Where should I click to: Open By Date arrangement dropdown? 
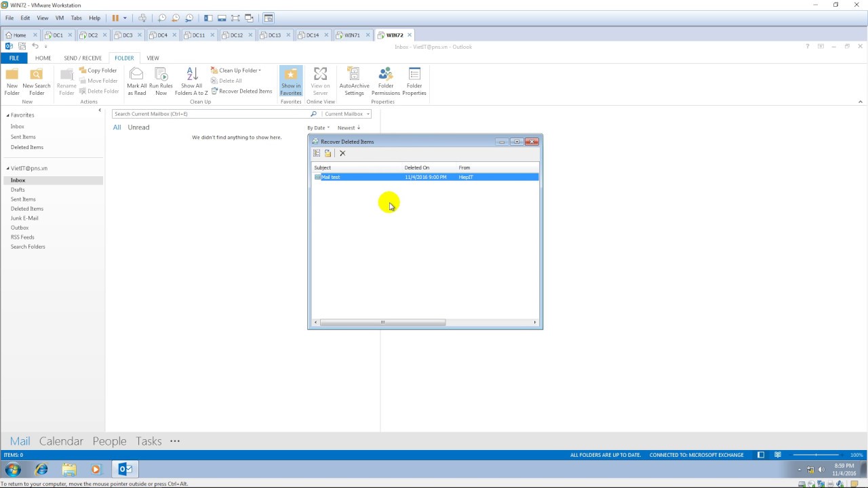coord(319,127)
